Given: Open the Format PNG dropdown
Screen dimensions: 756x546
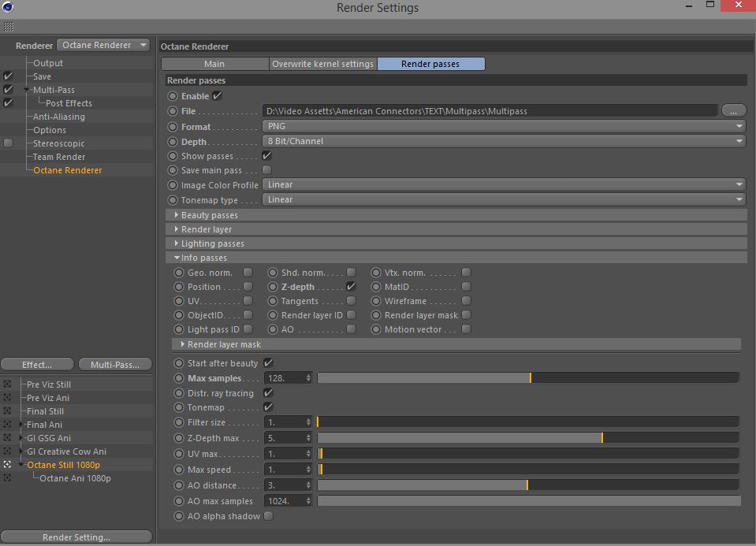Looking at the screenshot, I should 504,126.
